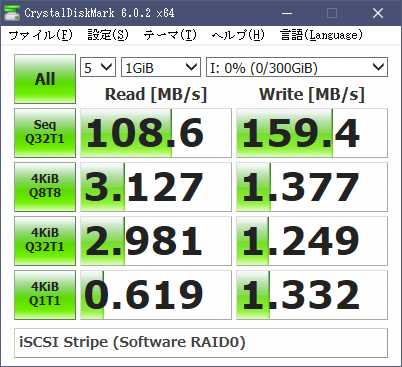The height and width of the screenshot is (367, 402).
Task: Start the Seq Q32T1 test
Action: [x=45, y=133]
